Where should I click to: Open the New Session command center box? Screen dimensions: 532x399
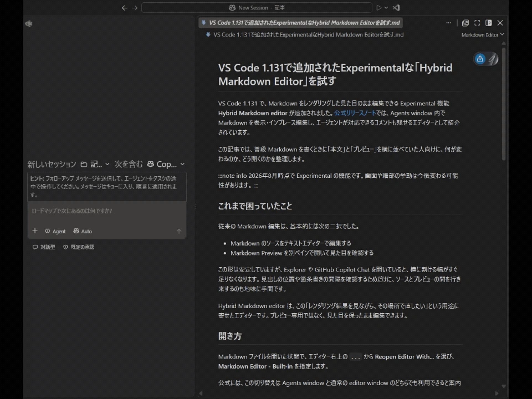click(x=257, y=7)
